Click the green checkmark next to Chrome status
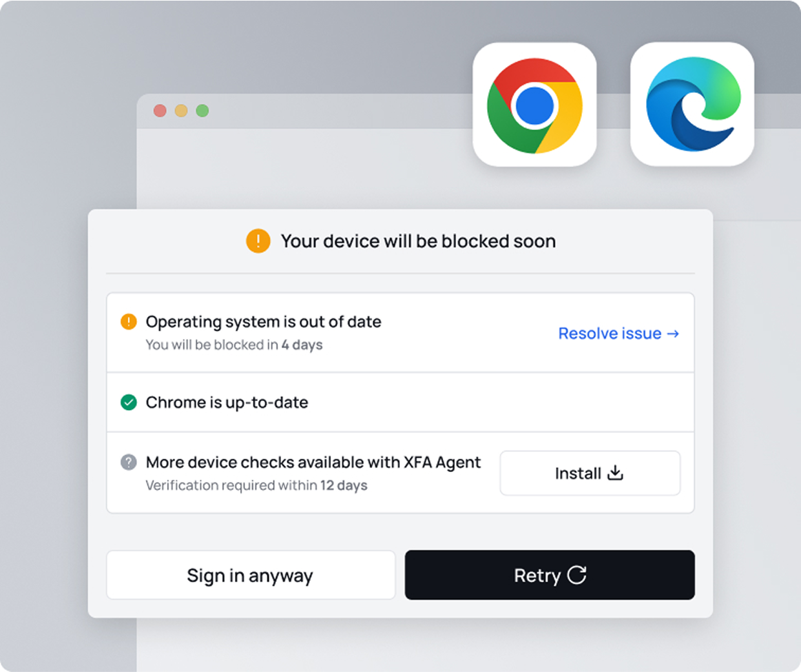This screenshot has height=672, width=801. coord(129,403)
